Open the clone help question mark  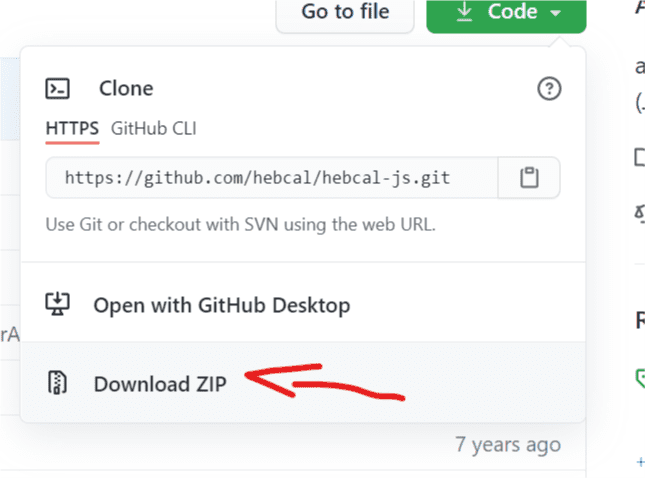click(x=549, y=89)
